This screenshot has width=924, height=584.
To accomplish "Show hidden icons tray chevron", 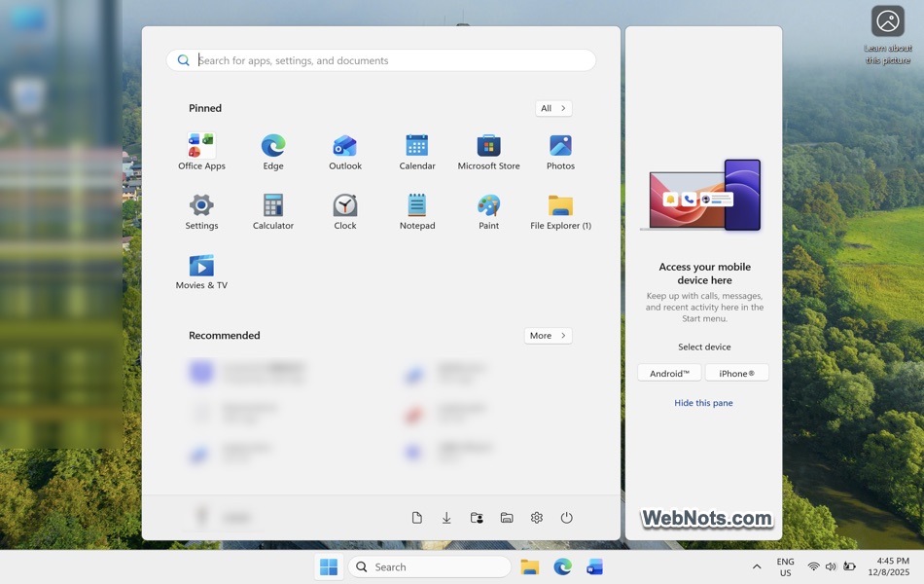I will point(757,566).
